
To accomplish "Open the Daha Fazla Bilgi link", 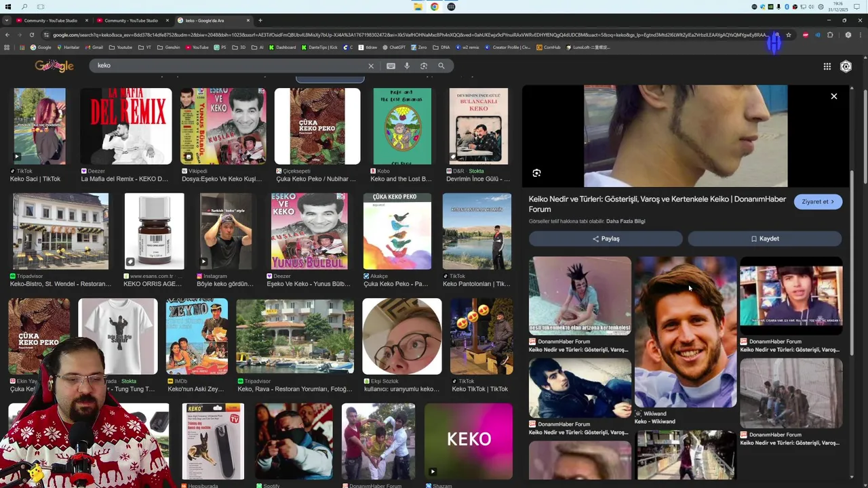I will point(625,222).
